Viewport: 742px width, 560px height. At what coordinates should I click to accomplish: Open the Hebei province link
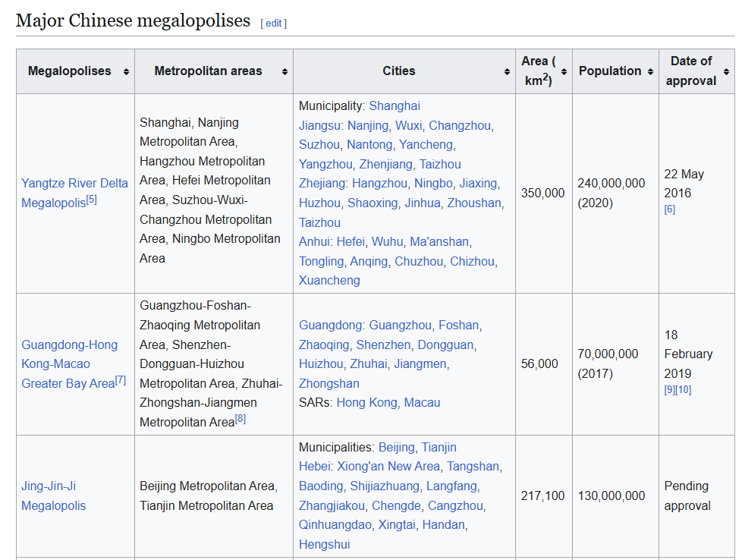[314, 466]
